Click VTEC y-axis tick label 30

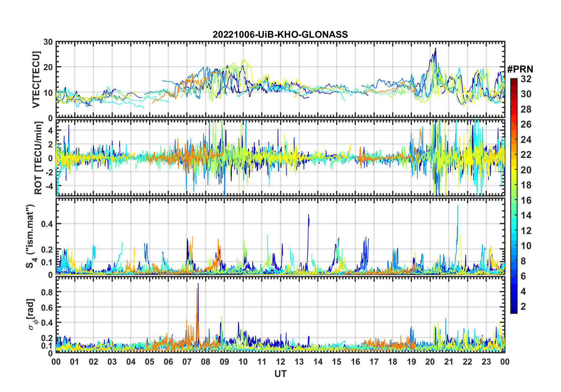tap(48, 42)
